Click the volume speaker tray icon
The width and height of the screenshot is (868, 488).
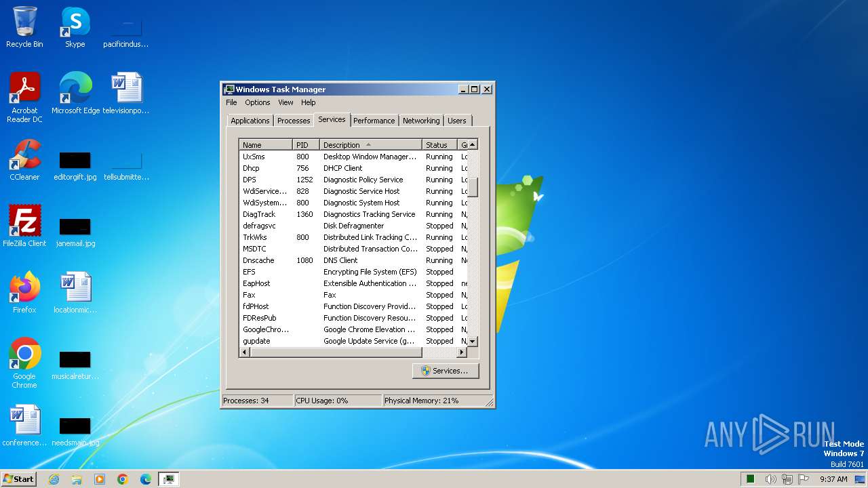770,479
